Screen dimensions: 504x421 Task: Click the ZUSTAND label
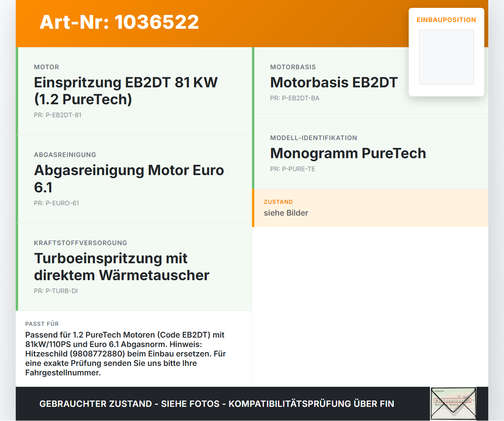[x=278, y=202]
